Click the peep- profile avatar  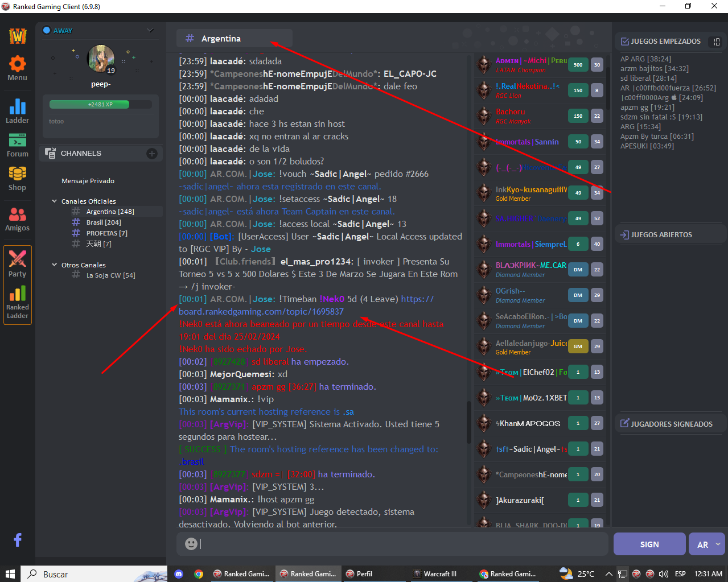tap(101, 59)
